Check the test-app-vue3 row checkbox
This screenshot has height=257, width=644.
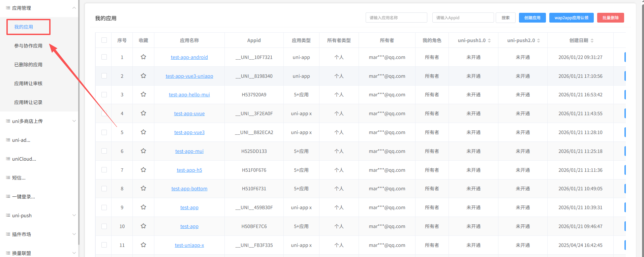pos(104,132)
